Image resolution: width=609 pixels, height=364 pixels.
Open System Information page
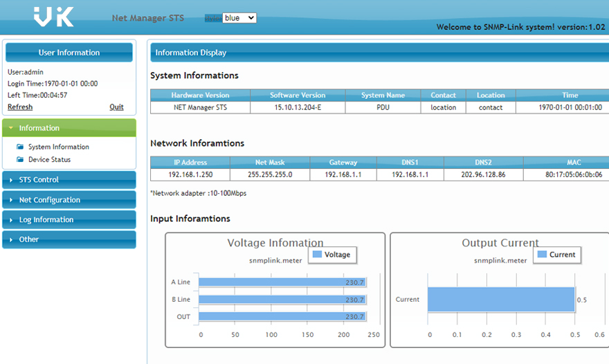coord(58,147)
